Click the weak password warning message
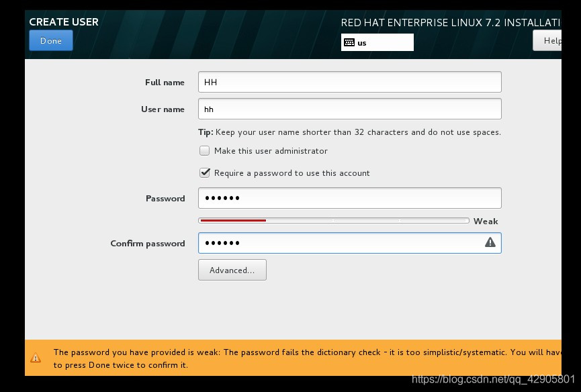Image resolution: width=581 pixels, height=392 pixels. (x=307, y=358)
